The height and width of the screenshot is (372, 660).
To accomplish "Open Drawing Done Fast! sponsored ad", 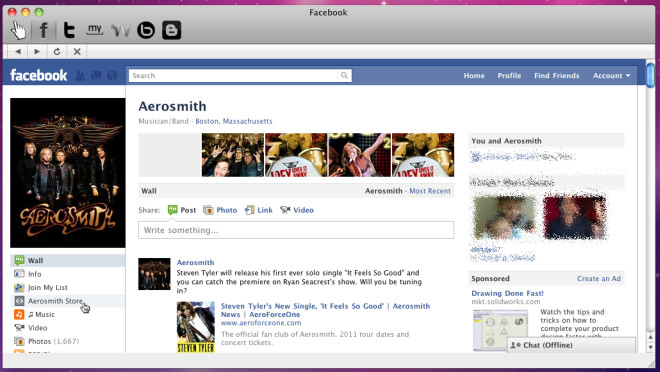I will 507,293.
